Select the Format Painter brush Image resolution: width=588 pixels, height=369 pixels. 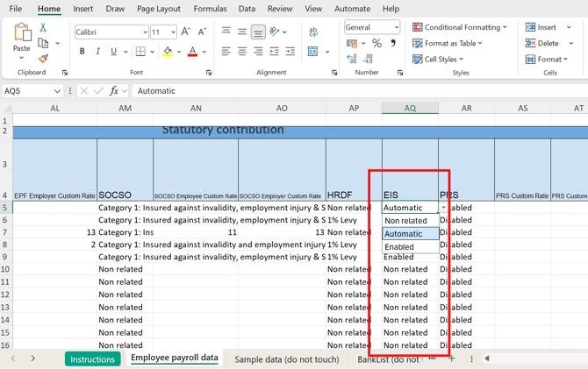43,59
